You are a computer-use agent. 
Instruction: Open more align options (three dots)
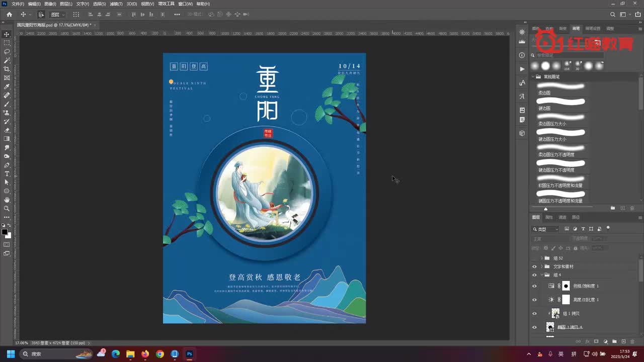coord(177,15)
